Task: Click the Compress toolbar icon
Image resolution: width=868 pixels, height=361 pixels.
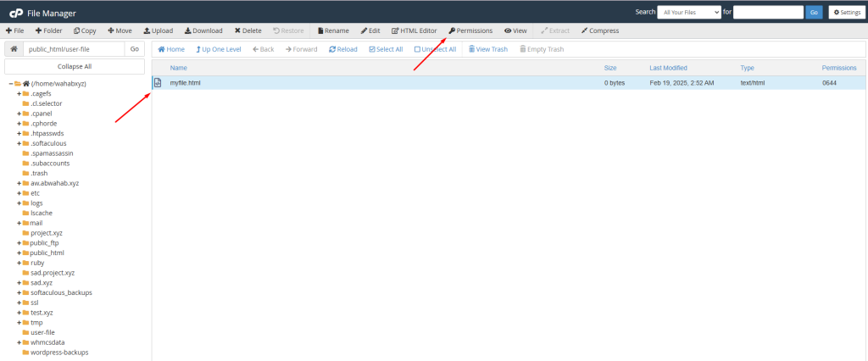Action: pos(599,31)
